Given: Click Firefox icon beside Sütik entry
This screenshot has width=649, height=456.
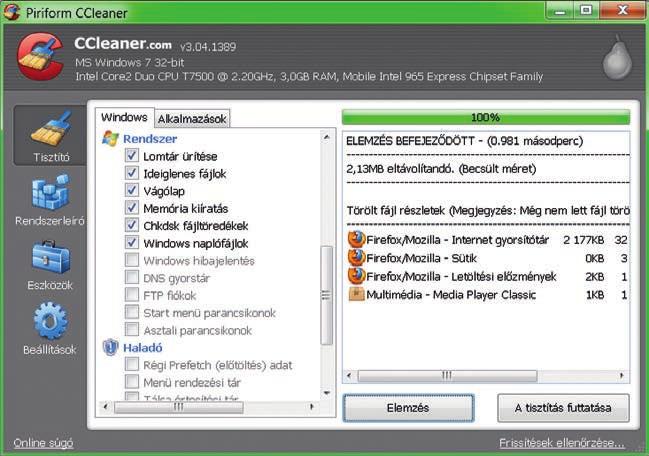Looking at the screenshot, I should [x=356, y=258].
